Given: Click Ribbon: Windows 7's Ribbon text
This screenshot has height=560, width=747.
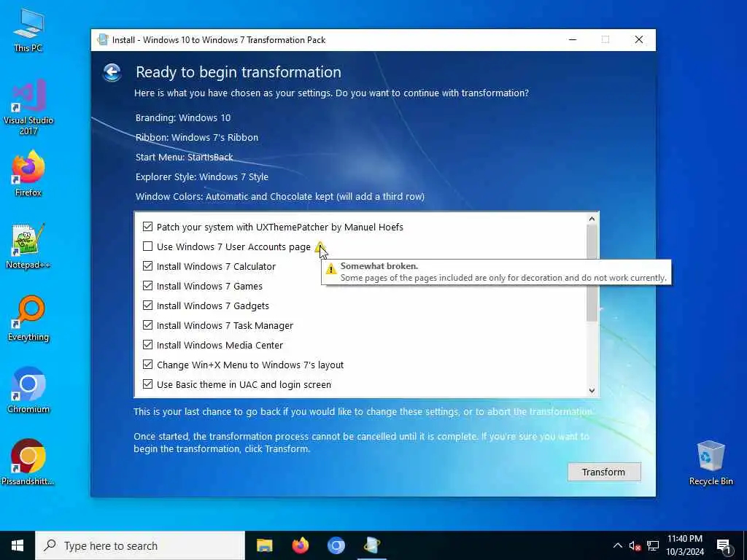Looking at the screenshot, I should (x=197, y=137).
